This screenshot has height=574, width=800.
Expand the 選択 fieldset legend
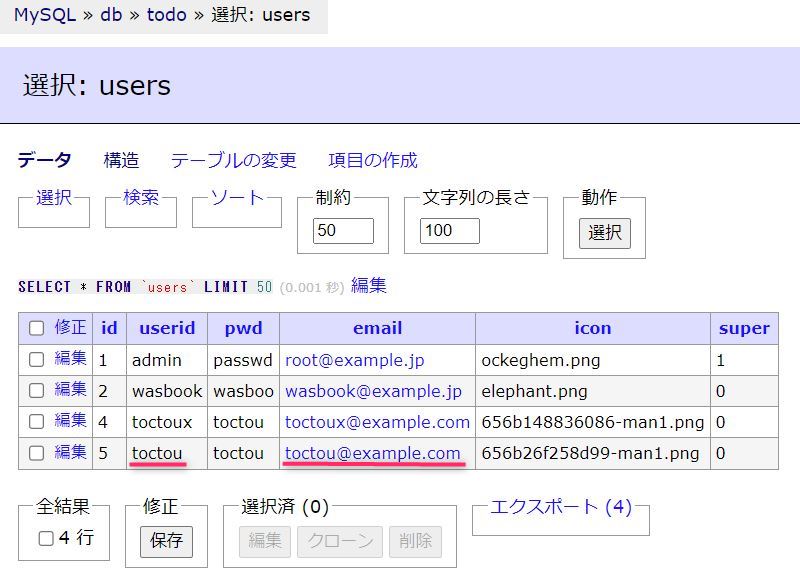point(54,197)
